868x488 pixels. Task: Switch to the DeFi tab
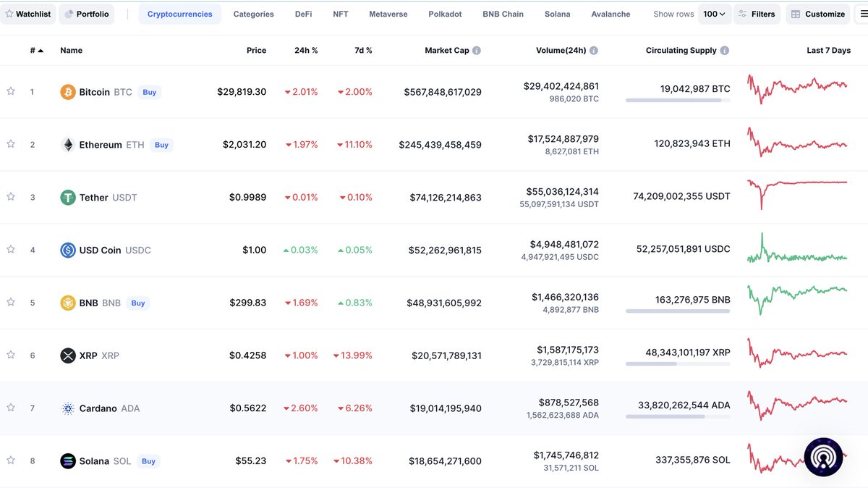point(304,14)
